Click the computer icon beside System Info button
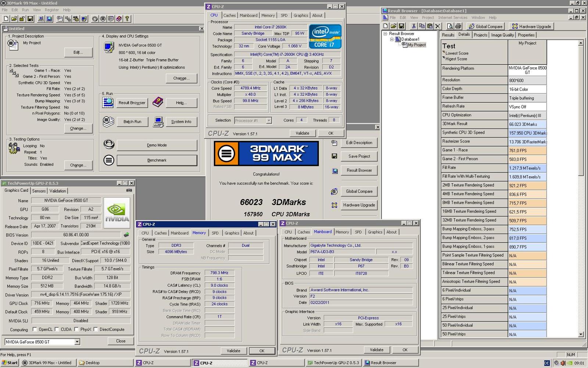 [x=158, y=121]
